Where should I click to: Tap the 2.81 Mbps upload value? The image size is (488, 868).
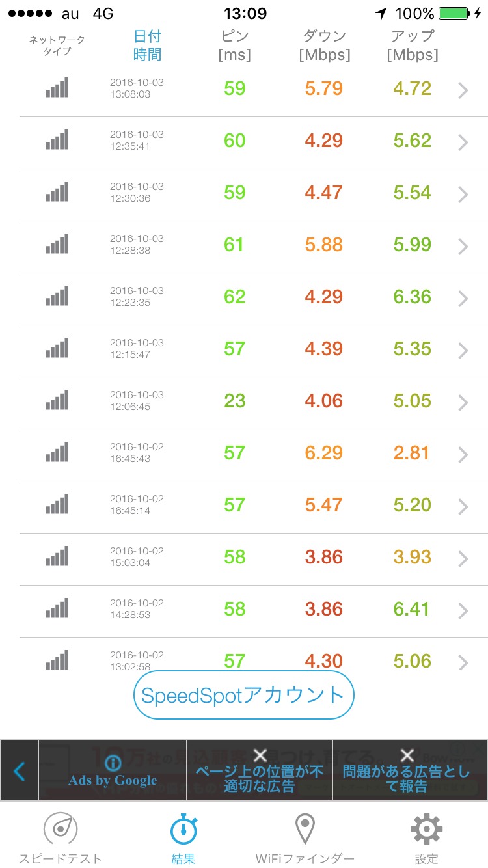(x=413, y=453)
